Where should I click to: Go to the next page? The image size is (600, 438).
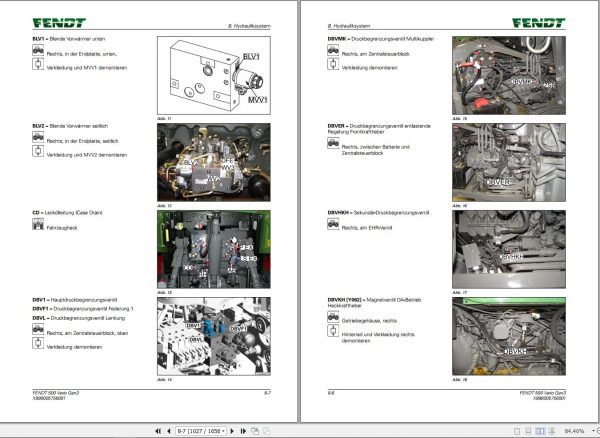(232, 431)
